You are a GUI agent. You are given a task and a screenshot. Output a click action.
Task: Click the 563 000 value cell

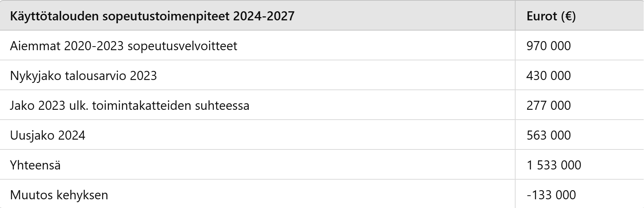[x=579, y=135]
